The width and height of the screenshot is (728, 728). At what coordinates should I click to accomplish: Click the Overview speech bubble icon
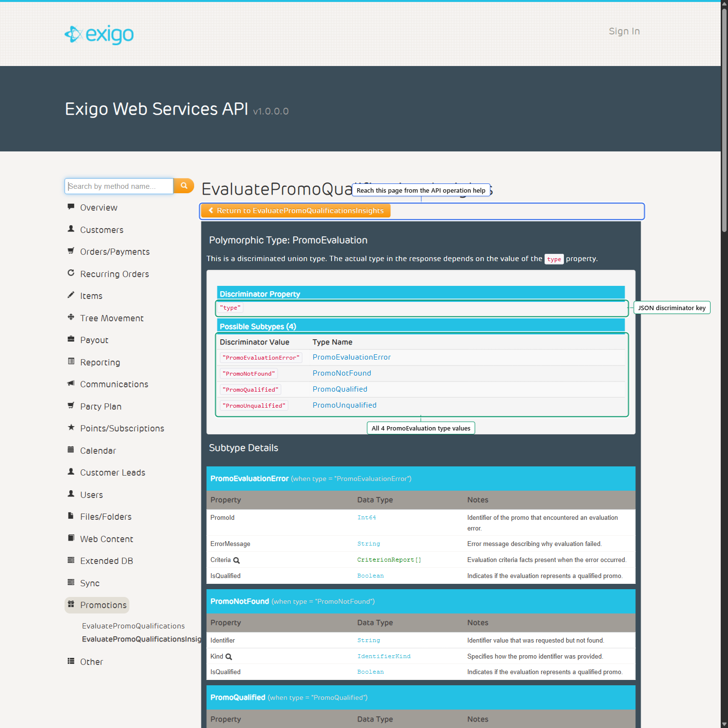point(71,207)
